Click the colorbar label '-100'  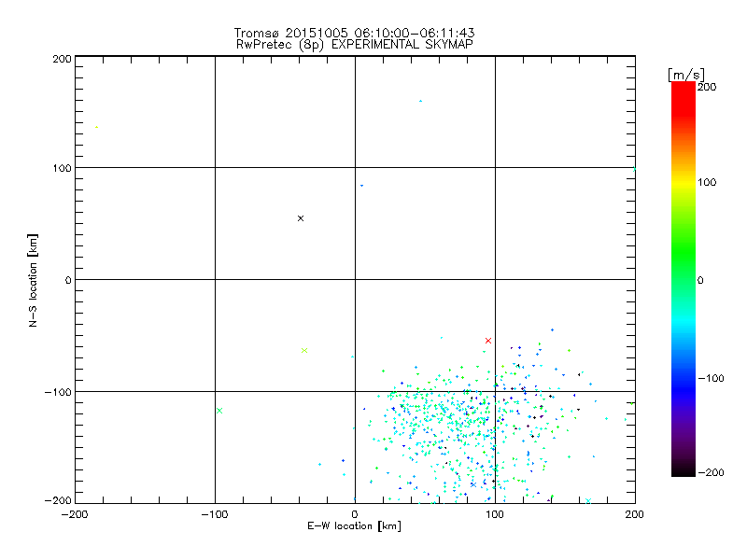711,379
